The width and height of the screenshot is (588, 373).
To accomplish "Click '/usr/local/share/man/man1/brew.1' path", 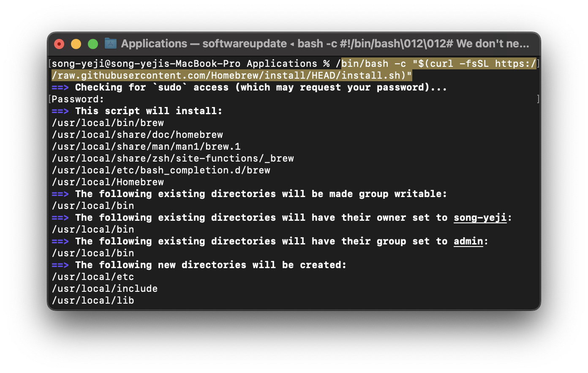I will (146, 146).
